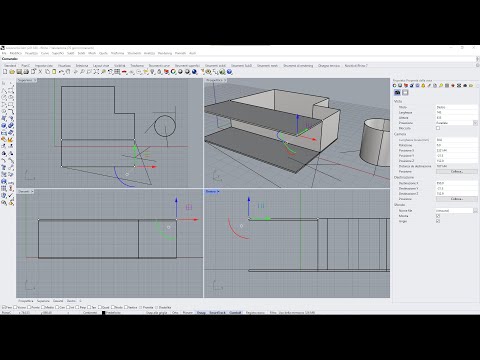Click the Paste clipboard icon
The height and width of the screenshot is (360, 480).
pos(54,72)
